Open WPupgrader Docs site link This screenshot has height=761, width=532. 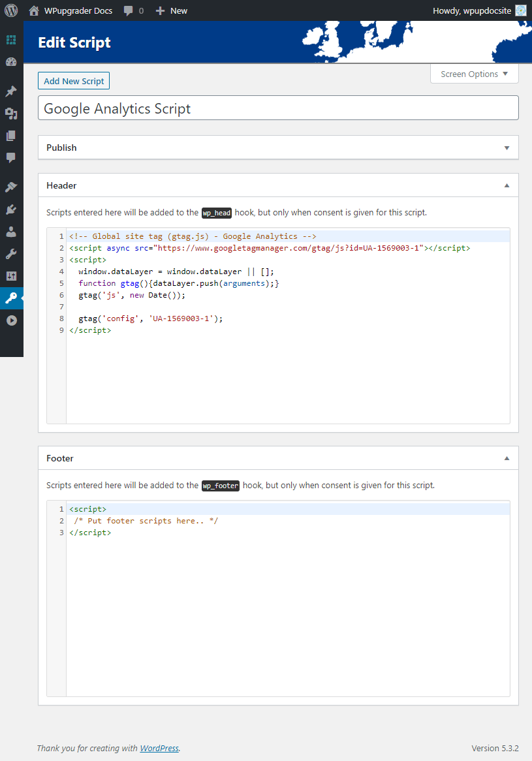[x=78, y=10]
